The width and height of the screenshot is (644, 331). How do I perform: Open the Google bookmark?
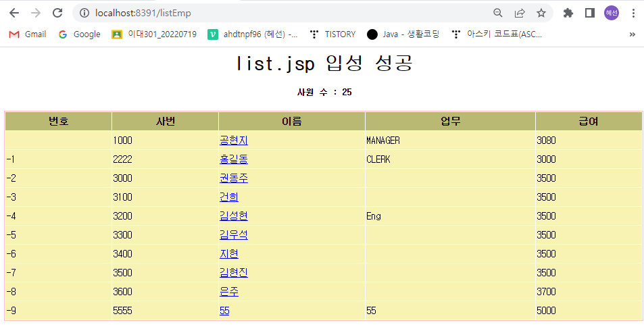tap(79, 34)
